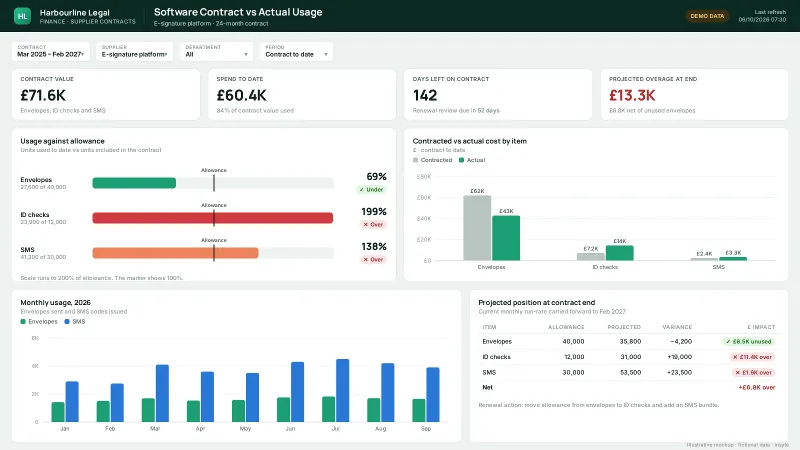The width and height of the screenshot is (800, 450).
Task: Click the green Envelopes usage bar
Action: pos(134,183)
